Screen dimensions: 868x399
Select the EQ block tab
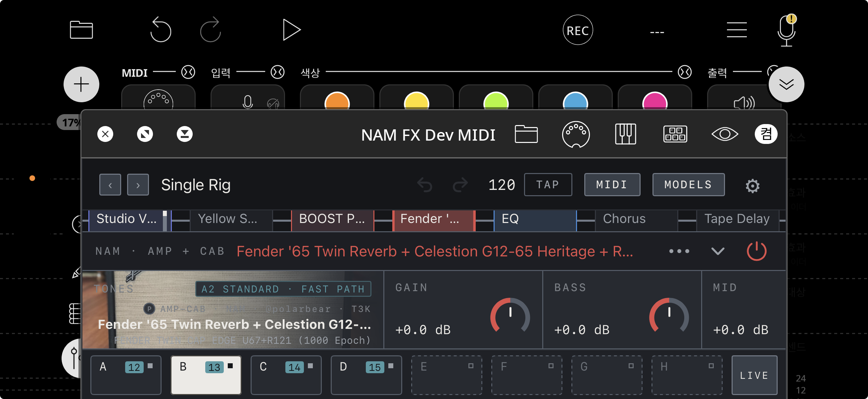click(535, 221)
